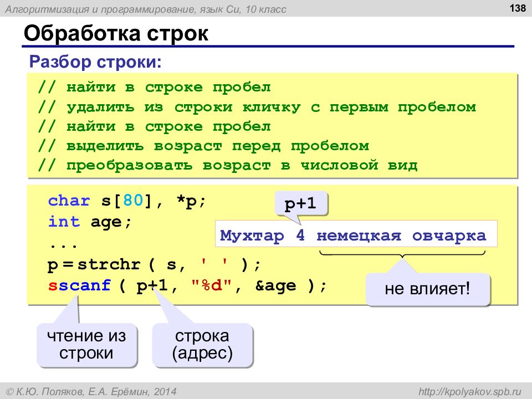This screenshot has width=532, height=399.
Task: Click the 'p+1' callout bubble
Action: [x=301, y=203]
